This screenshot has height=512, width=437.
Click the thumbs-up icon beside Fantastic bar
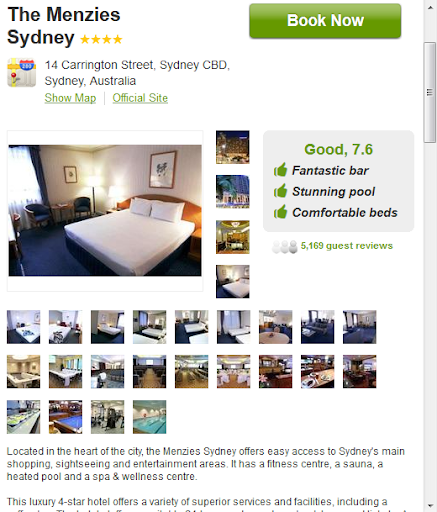point(280,170)
